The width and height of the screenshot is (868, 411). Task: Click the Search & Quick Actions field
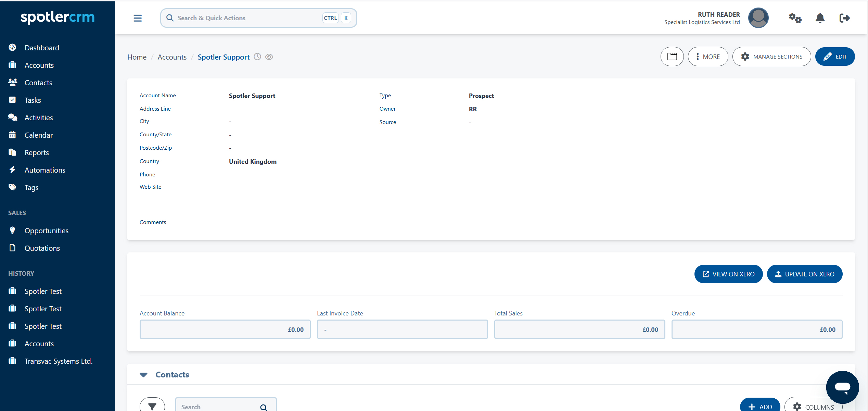point(258,18)
